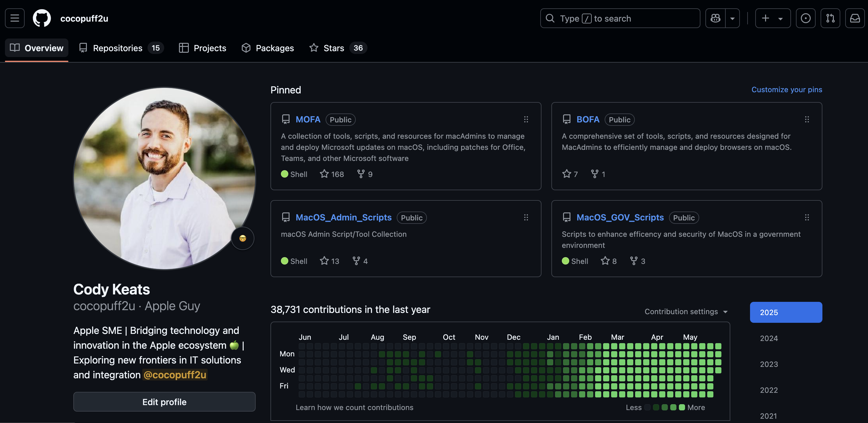Click the GitHub Octocat logo

(x=42, y=18)
